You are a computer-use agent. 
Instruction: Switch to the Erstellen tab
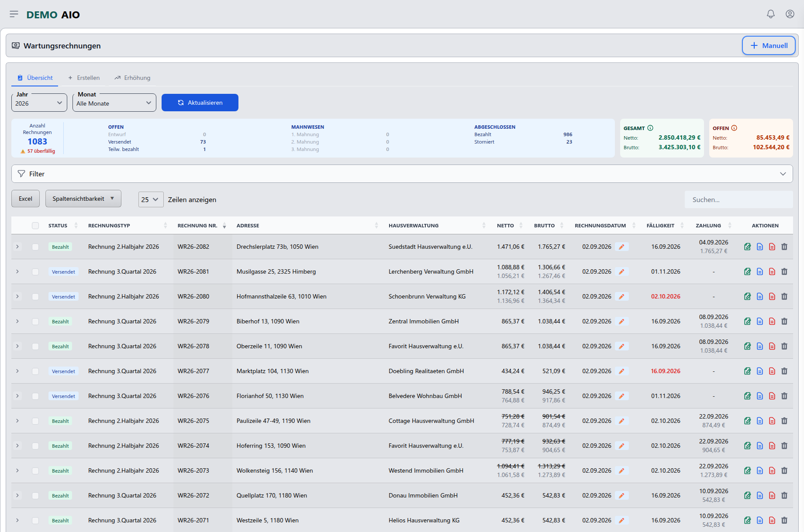pos(84,78)
